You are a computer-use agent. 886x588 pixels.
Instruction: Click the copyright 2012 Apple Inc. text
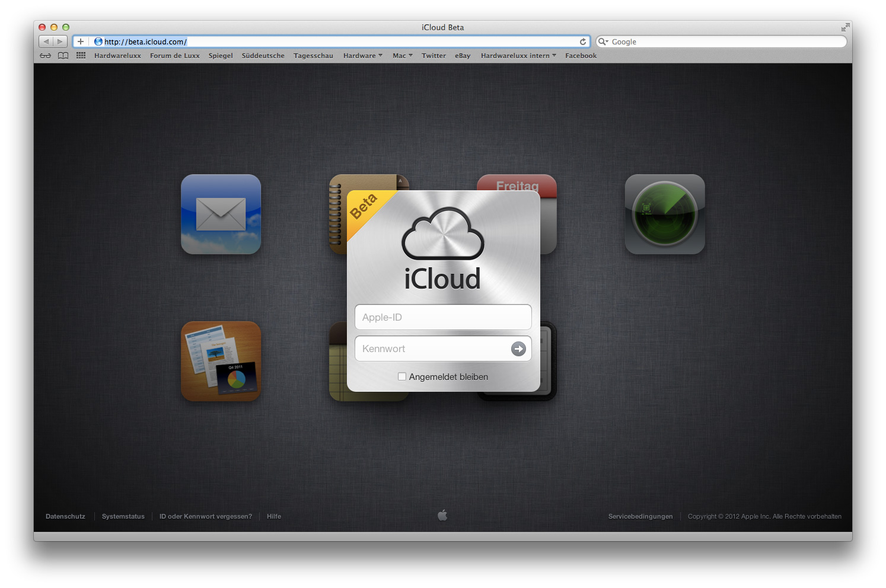click(x=764, y=516)
